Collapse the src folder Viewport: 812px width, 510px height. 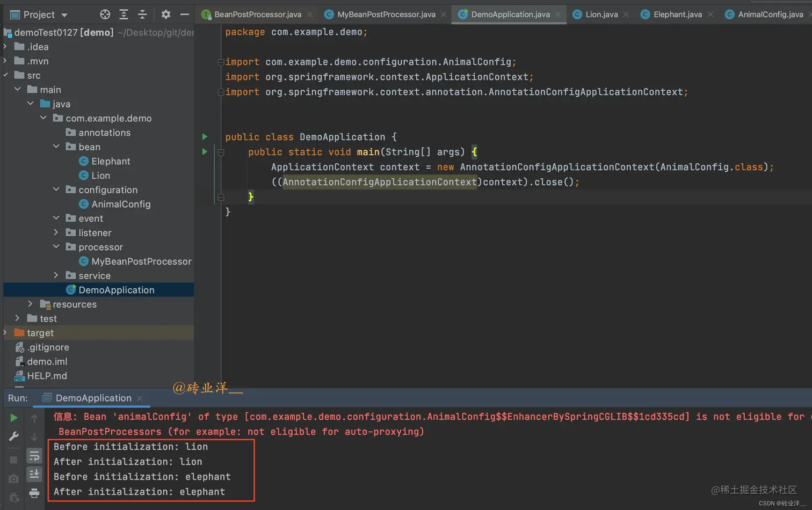point(5,75)
